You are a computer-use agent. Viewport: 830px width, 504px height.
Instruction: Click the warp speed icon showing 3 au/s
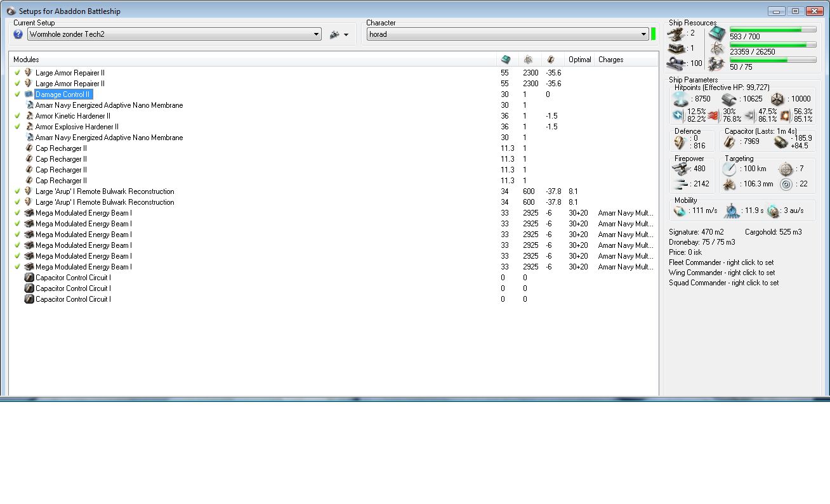(773, 210)
